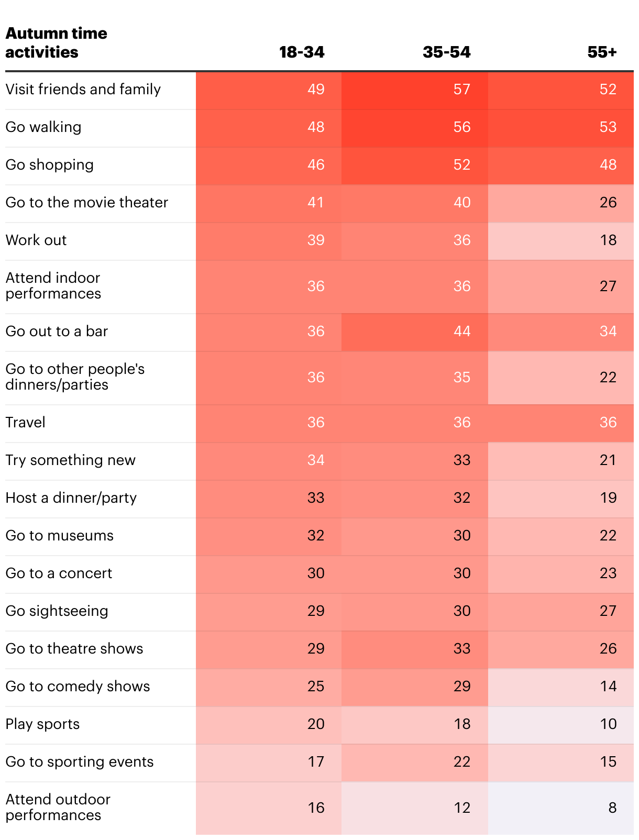Select the Go shopping row label
This screenshot has width=639, height=840.
(50, 164)
